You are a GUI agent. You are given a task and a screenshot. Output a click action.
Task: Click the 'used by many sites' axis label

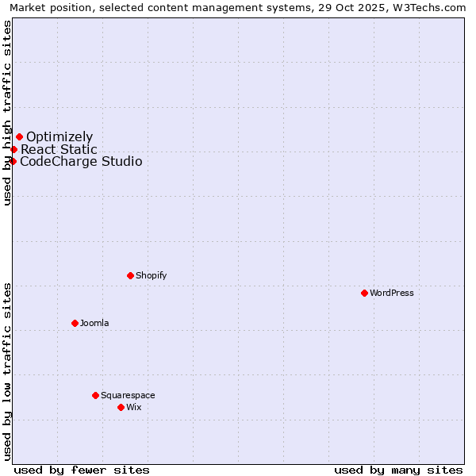[x=398, y=470]
